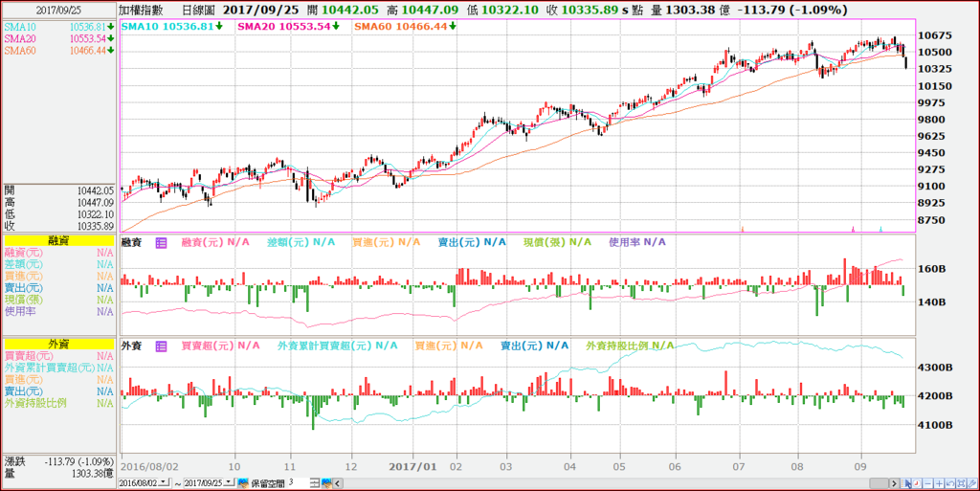
Task: Open the start date 2016/08/02 dropdown
Action: (164, 482)
